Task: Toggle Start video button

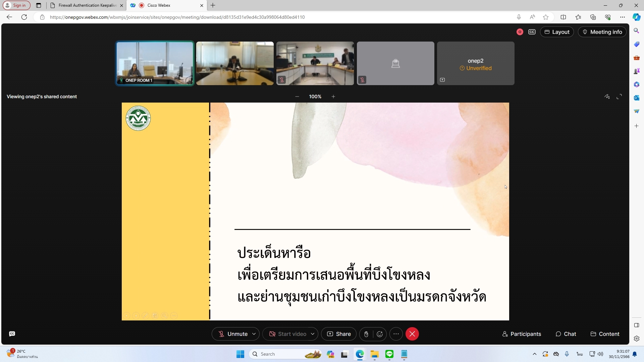Action: click(288, 334)
